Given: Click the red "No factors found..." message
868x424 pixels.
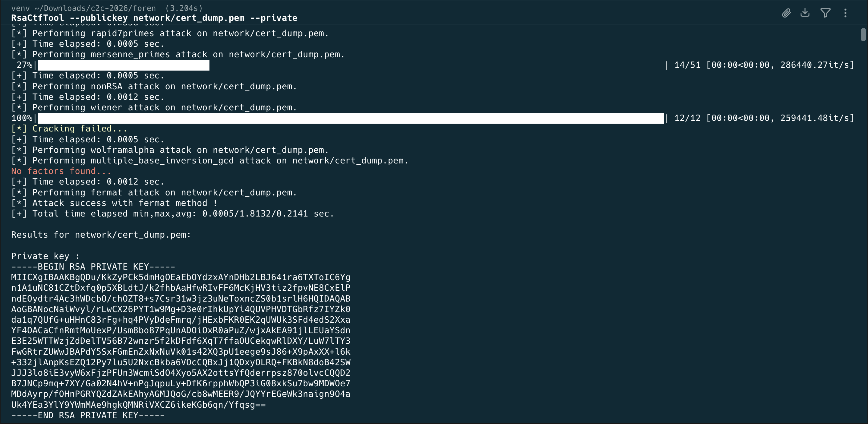Looking at the screenshot, I should pos(61,171).
